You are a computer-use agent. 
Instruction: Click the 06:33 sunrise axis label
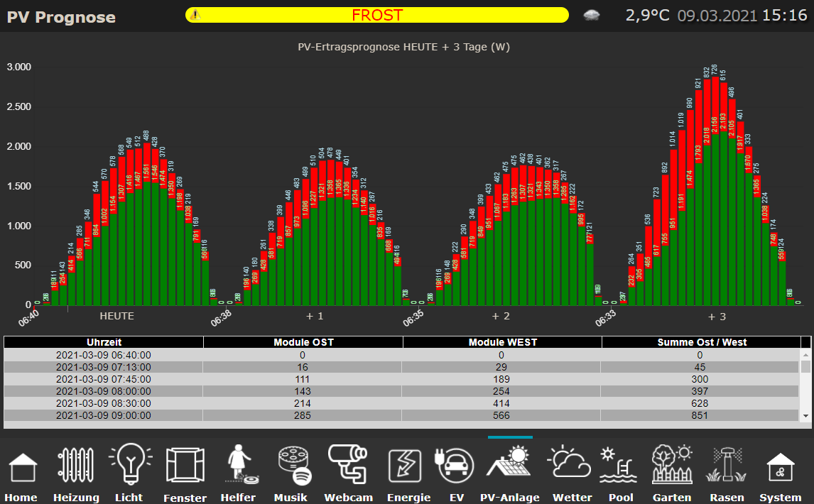pyautogui.click(x=605, y=318)
